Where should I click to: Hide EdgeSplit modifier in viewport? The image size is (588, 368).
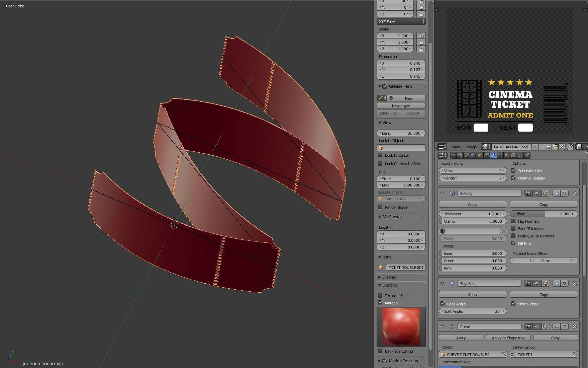[537, 283]
